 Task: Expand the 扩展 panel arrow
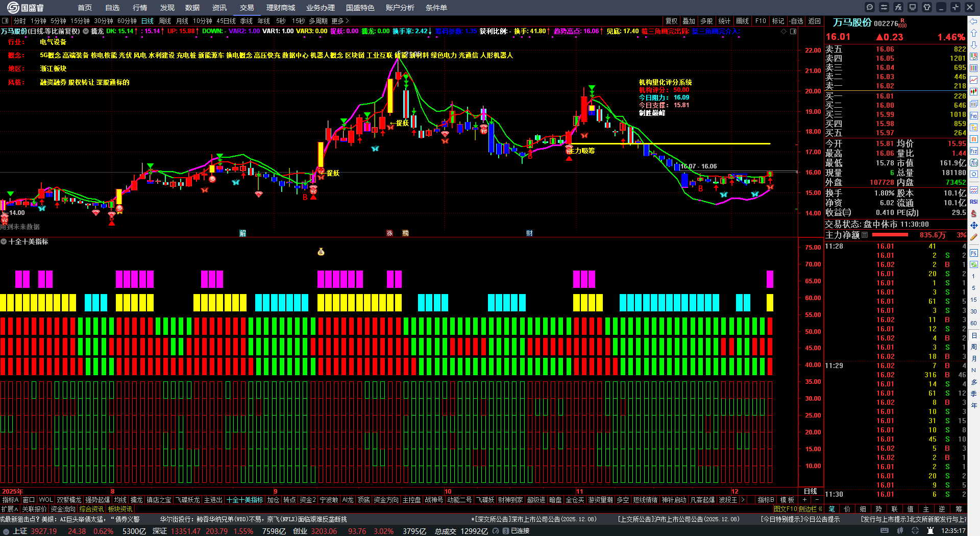pyautogui.click(x=10, y=509)
